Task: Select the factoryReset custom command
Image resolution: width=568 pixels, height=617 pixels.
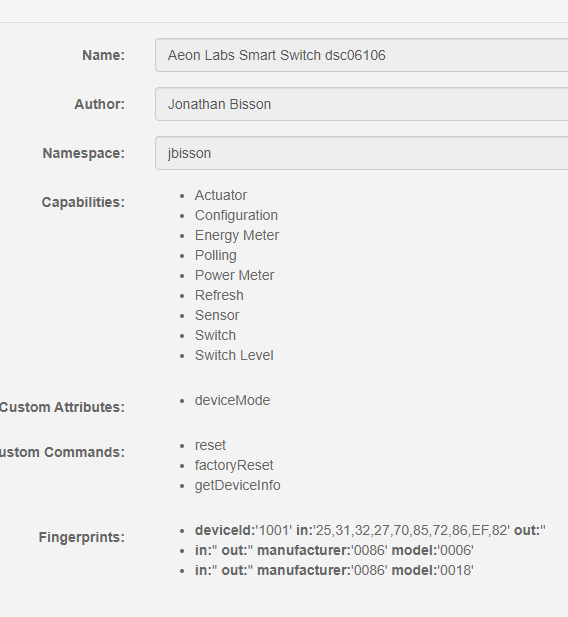Action: coord(234,465)
